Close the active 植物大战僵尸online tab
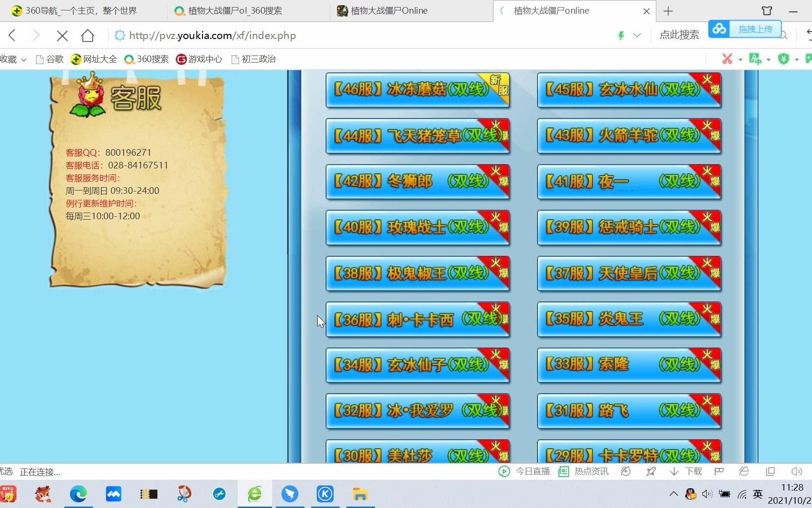Viewport: 812px width, 508px height. (647, 11)
